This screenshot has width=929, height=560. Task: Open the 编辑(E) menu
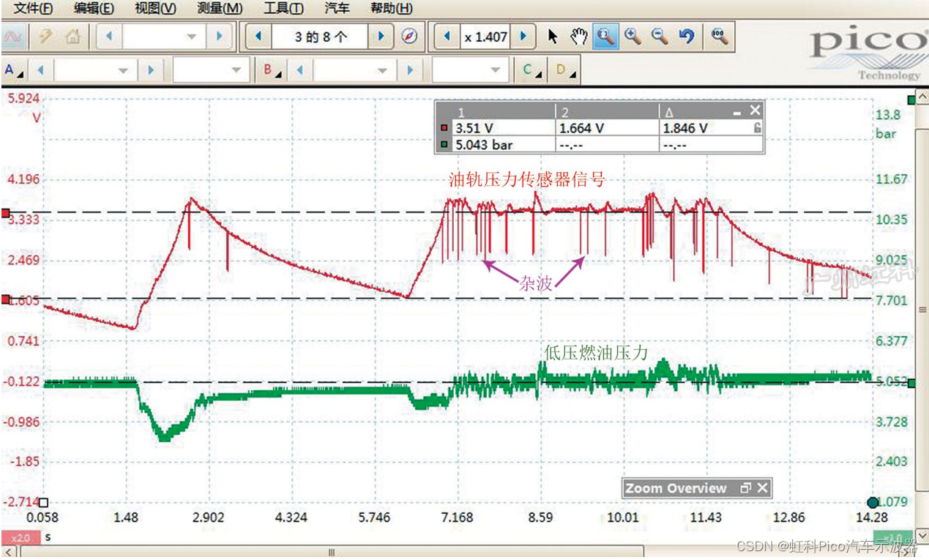(94, 9)
